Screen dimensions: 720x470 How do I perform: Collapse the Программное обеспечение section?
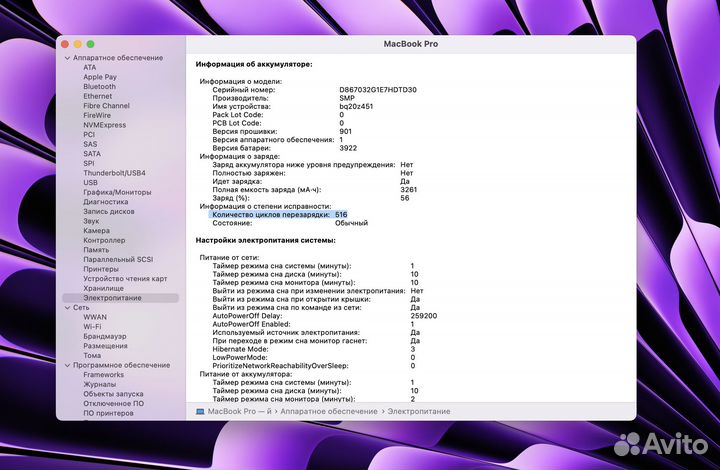tap(67, 365)
